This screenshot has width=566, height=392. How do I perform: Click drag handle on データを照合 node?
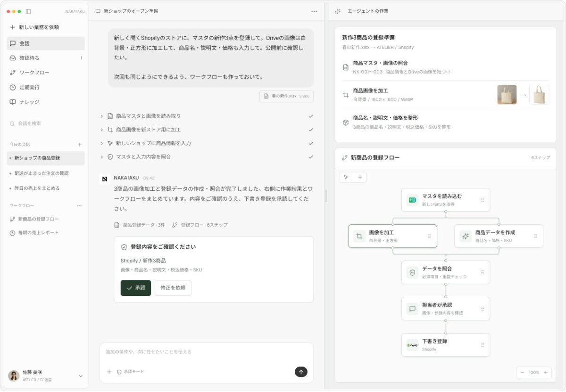coord(482,272)
